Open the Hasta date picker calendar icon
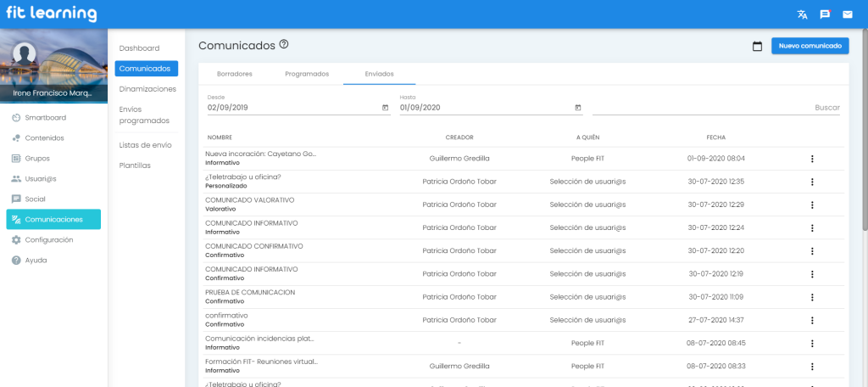This screenshot has width=868, height=387. pos(578,108)
